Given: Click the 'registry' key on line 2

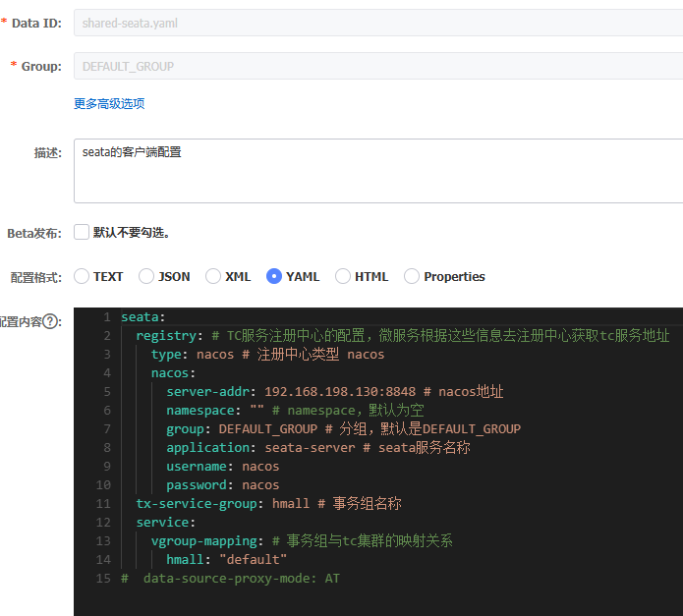Looking at the screenshot, I should coord(166,336).
